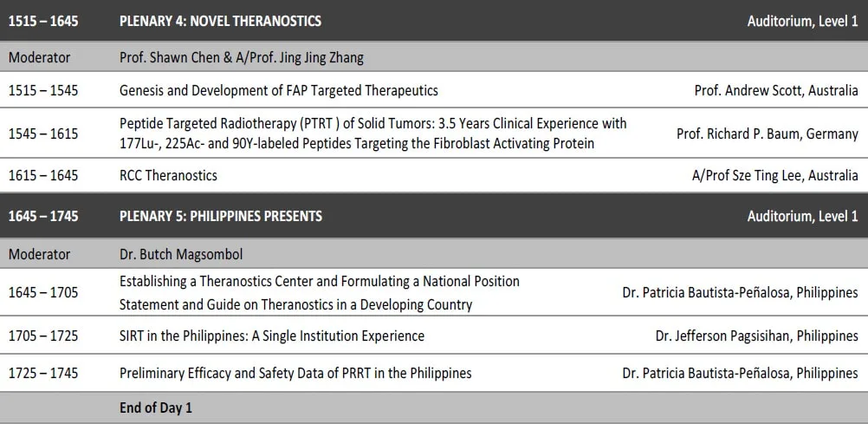Open Establishing a Theranostics Center talk title
Screen dimensions: 868x424
320,293
